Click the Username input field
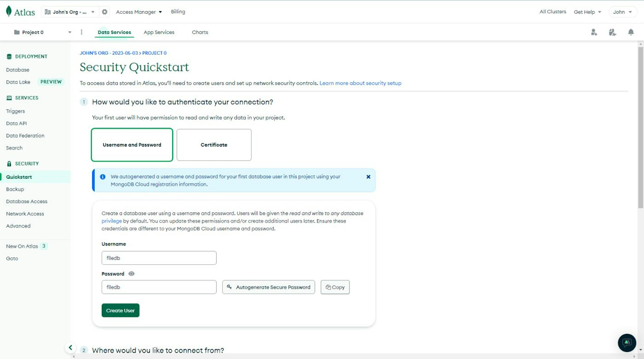 tap(159, 258)
